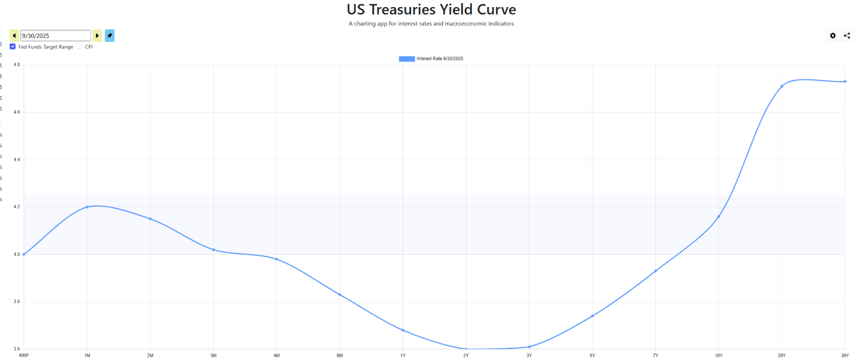
Task: Click the 5Y data point on curve
Action: (592, 316)
